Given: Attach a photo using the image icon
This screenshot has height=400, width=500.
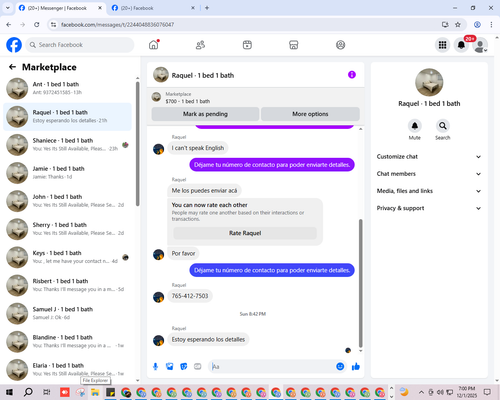Looking at the screenshot, I should 170,367.
